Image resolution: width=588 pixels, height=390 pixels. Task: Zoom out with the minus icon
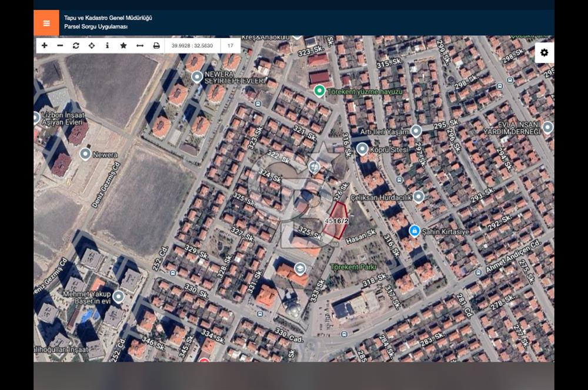60,45
